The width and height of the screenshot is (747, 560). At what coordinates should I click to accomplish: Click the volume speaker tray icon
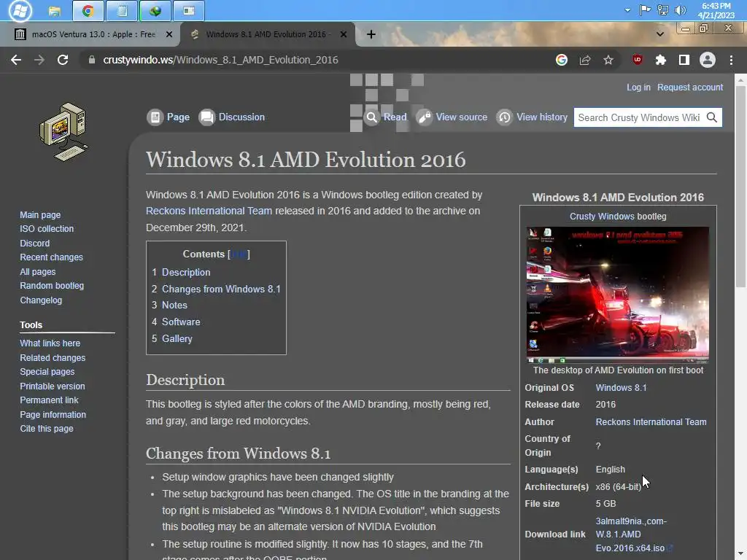pyautogui.click(x=681, y=10)
